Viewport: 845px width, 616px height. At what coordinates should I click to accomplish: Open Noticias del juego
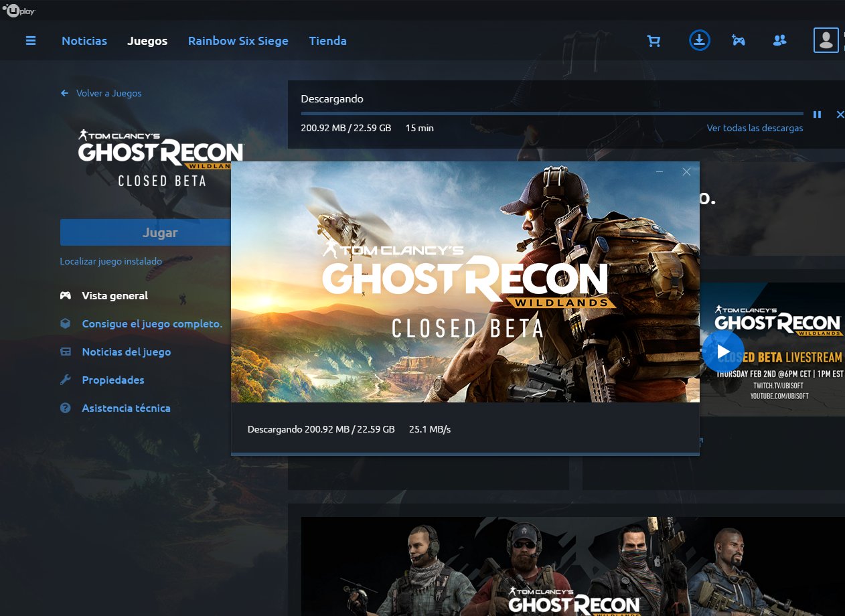click(x=127, y=352)
